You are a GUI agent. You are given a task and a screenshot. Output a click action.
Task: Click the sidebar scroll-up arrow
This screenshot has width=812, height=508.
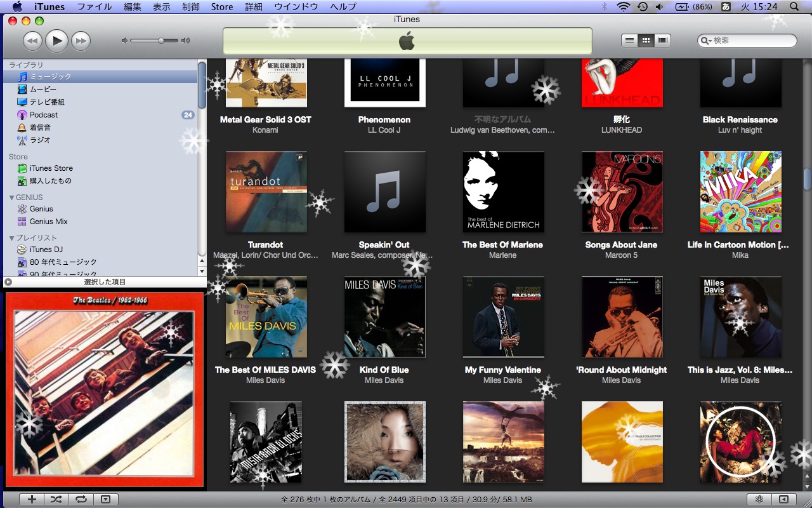coord(202,261)
